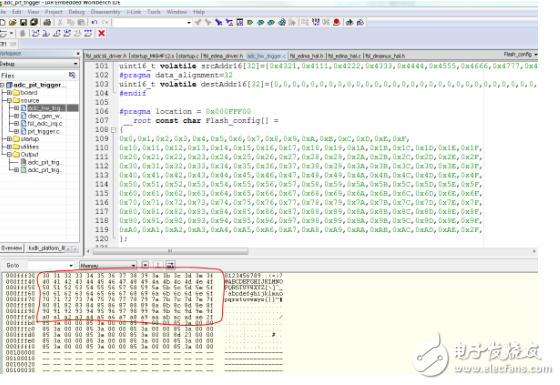Open the Edit menu
Image resolution: width=560 pixels, height=385 pixels.
coord(16,12)
